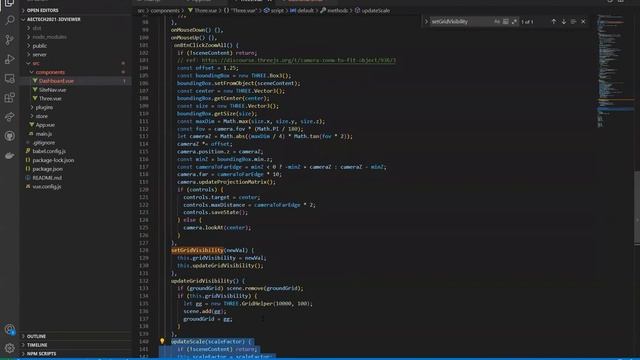Screen dimensions: 640x360
Task: Click the find input containing setGridVisibility
Action: click(x=461, y=22)
